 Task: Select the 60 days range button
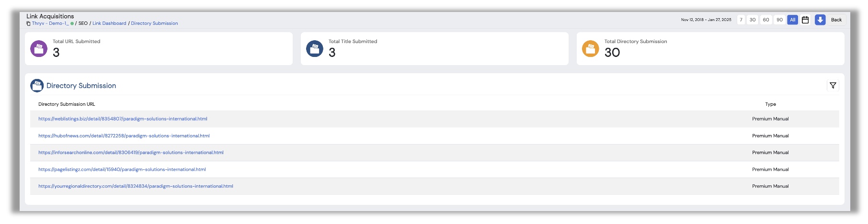[x=766, y=20]
